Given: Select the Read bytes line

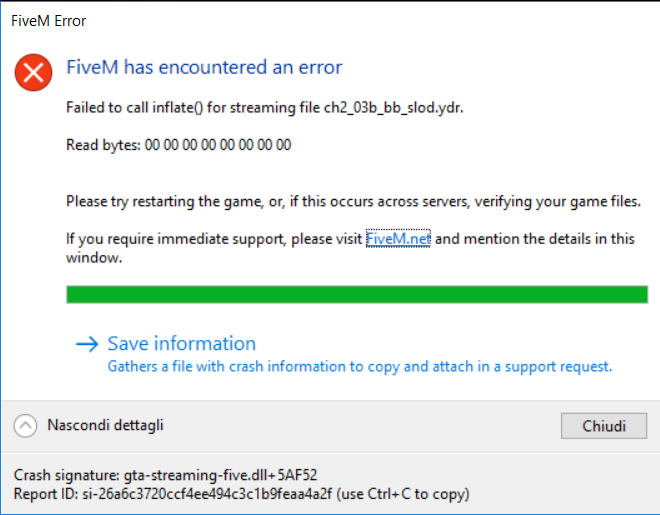Looking at the screenshot, I should coord(178,145).
